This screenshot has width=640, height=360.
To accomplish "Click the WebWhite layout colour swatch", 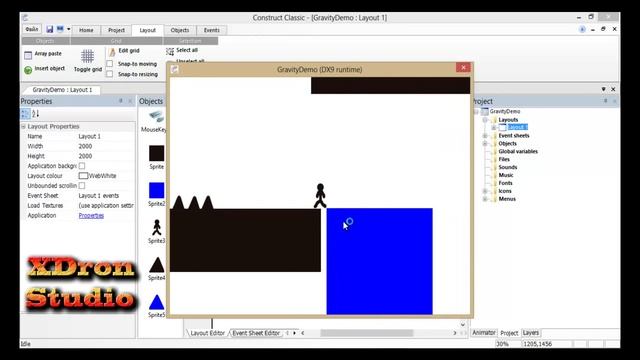I will pyautogui.click(x=83, y=176).
